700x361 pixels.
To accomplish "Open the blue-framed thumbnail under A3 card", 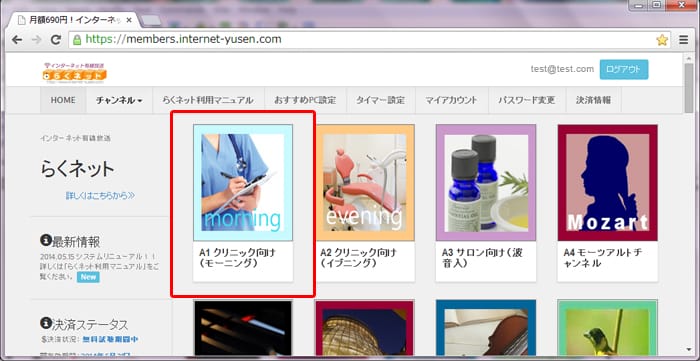I will pos(486,328).
